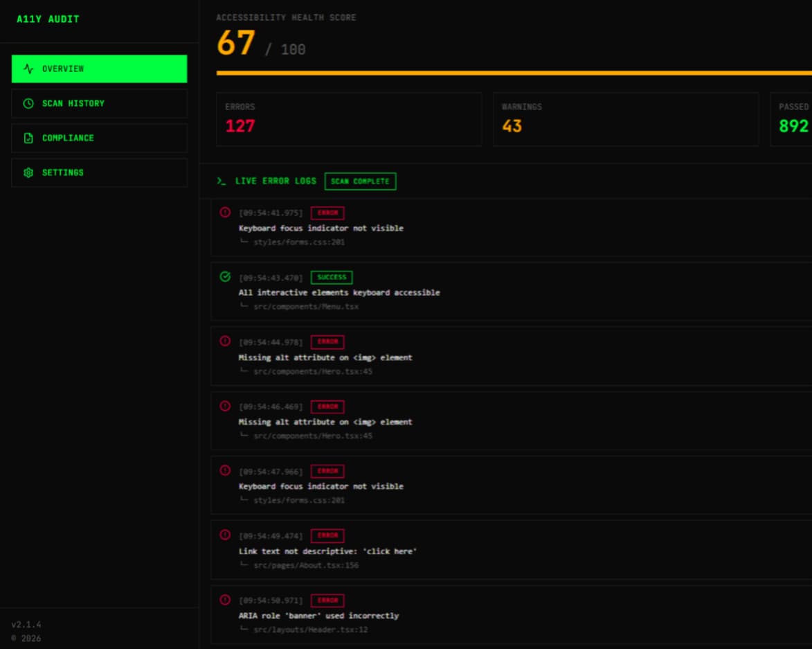Select the Overview pulse icon in sidebar
The height and width of the screenshot is (649, 812).
(28, 69)
